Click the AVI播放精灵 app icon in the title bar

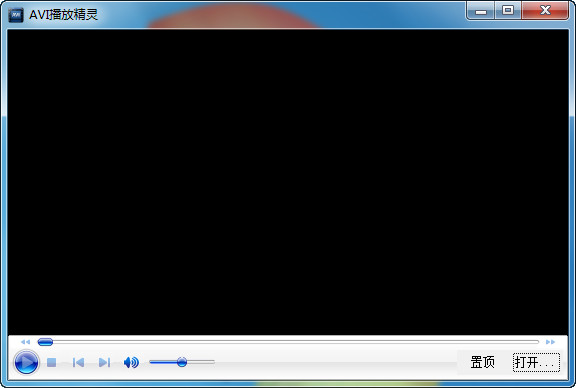pyautogui.click(x=16, y=15)
